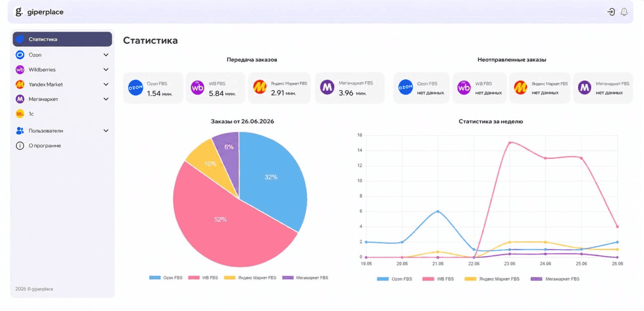The width and height of the screenshot is (644, 311).
Task: Click Ozon logo in Неотправленные заказы
Action: (406, 87)
